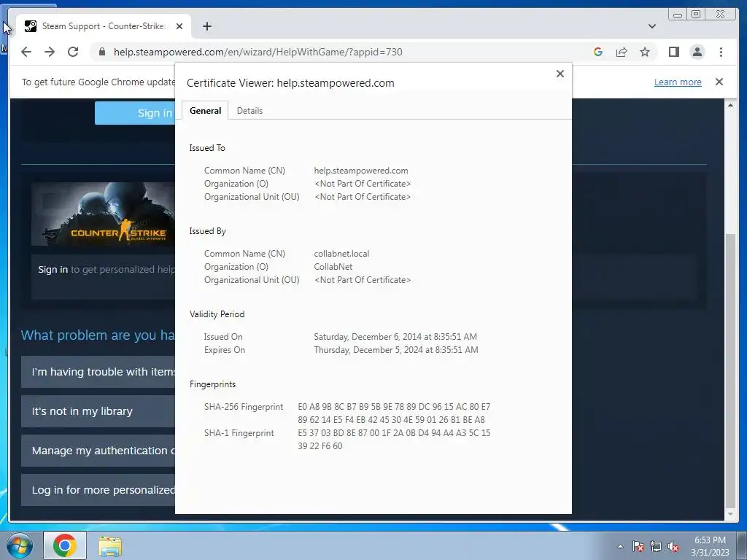Open the Windows Start menu
747x560 pixels.
[20, 545]
